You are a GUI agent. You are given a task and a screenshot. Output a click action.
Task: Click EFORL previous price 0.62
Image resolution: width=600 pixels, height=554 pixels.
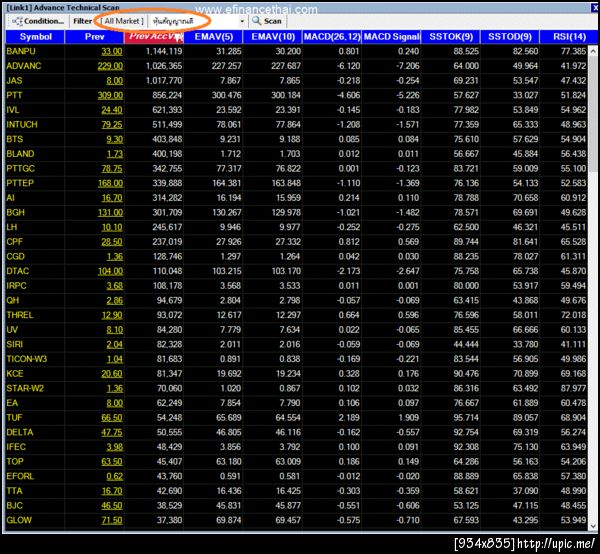click(x=114, y=476)
